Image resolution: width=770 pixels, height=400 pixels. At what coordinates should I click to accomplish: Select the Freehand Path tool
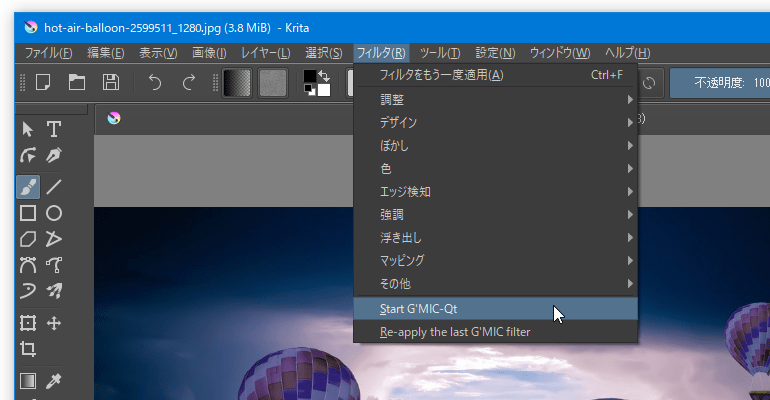tap(54, 265)
